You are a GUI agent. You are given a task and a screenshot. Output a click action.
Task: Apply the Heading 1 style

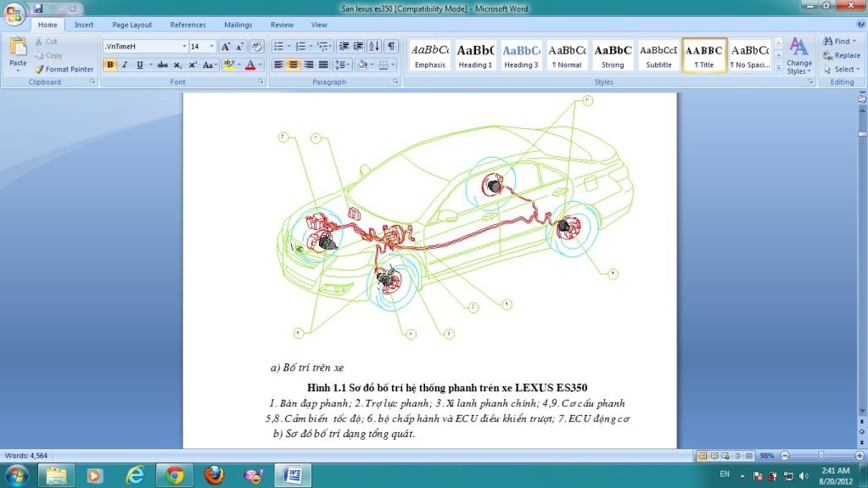[475, 56]
